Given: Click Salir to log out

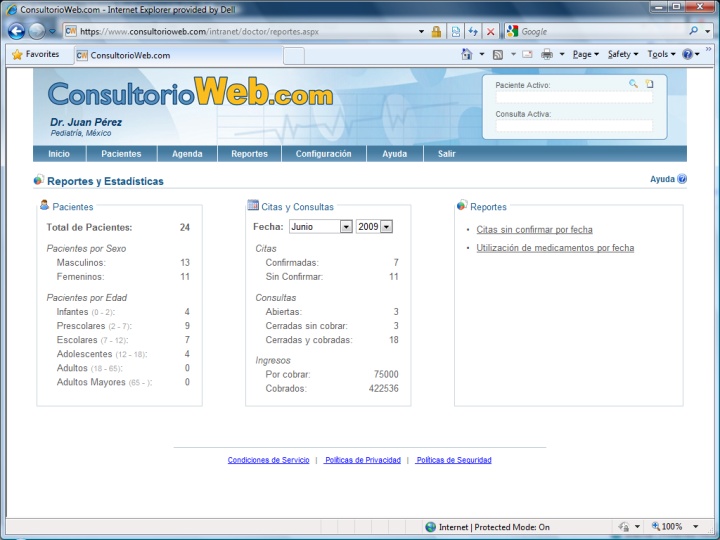Looking at the screenshot, I should pos(446,154).
